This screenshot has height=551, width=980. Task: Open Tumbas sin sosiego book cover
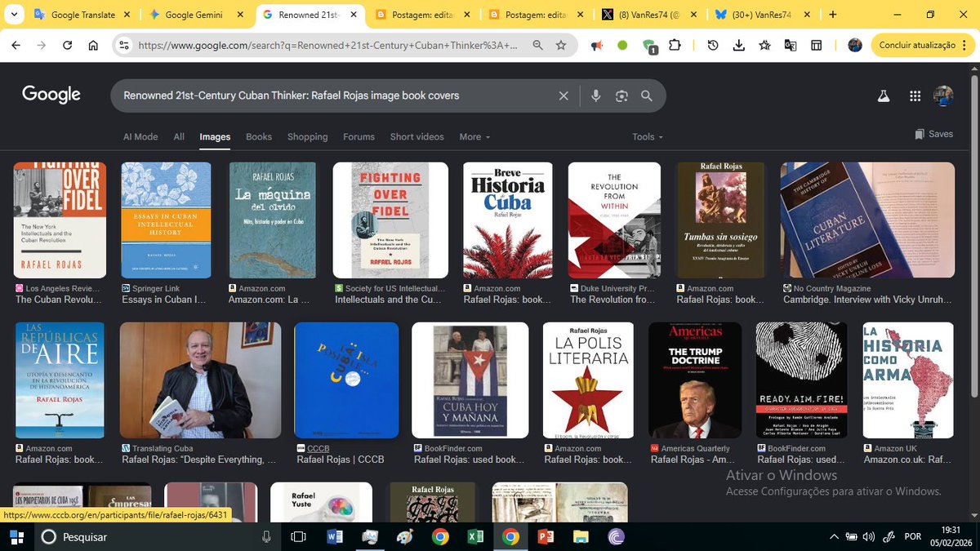pyautogui.click(x=720, y=220)
